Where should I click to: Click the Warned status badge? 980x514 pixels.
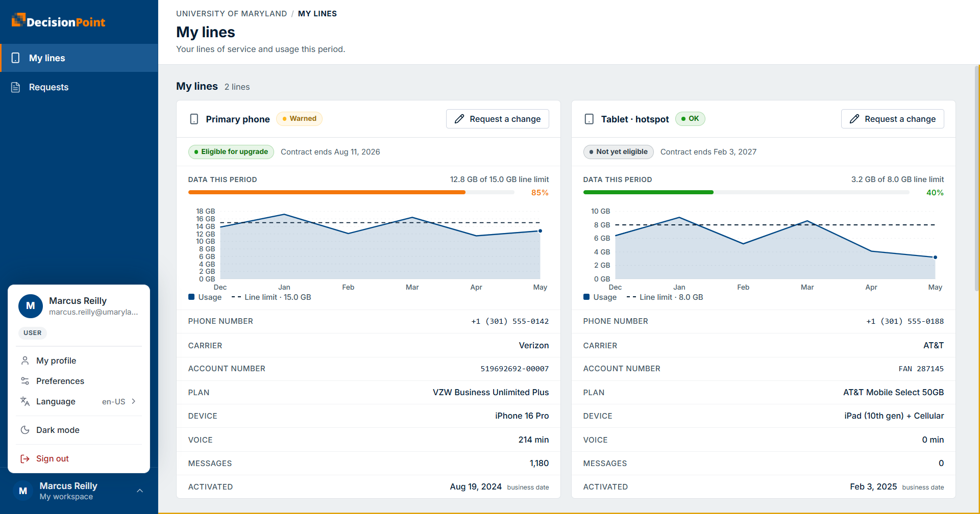click(x=299, y=119)
